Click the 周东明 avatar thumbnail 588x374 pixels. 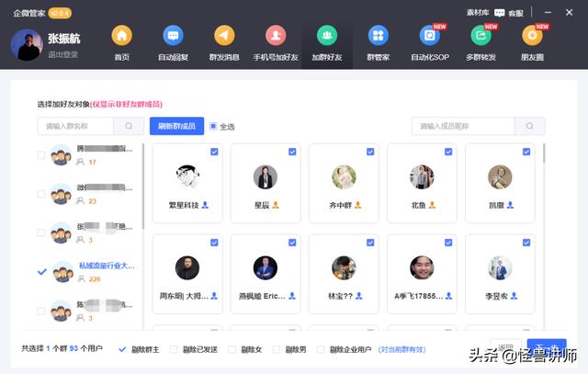[x=187, y=268]
